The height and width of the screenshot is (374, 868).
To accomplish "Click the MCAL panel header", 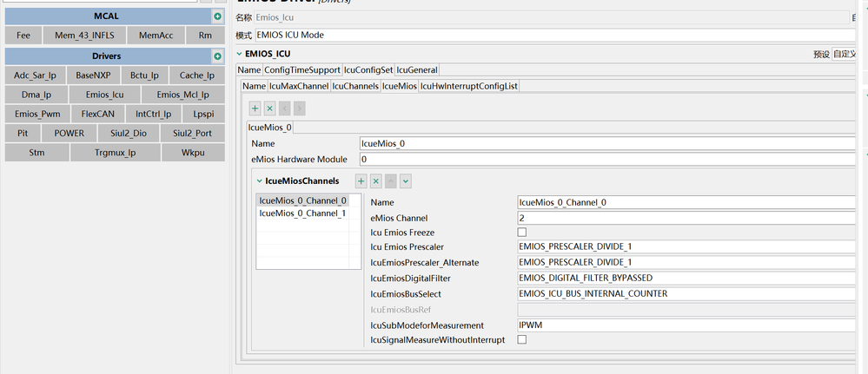I will pos(106,16).
